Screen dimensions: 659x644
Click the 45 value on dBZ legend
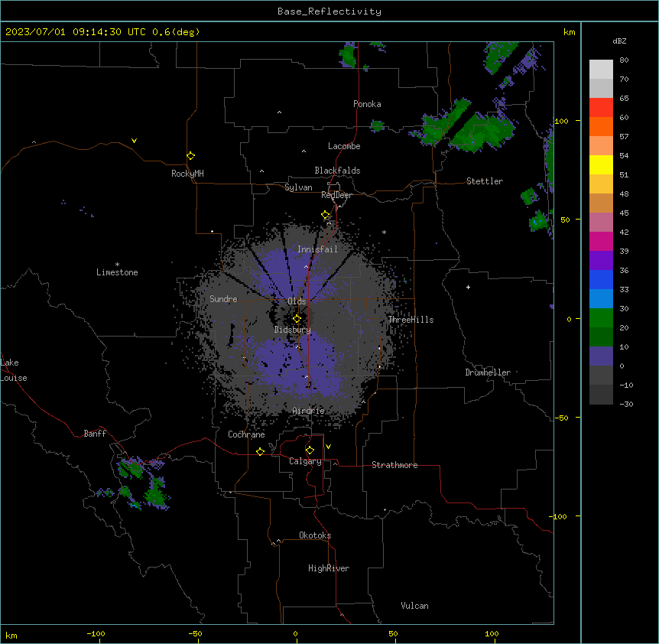[624, 213]
